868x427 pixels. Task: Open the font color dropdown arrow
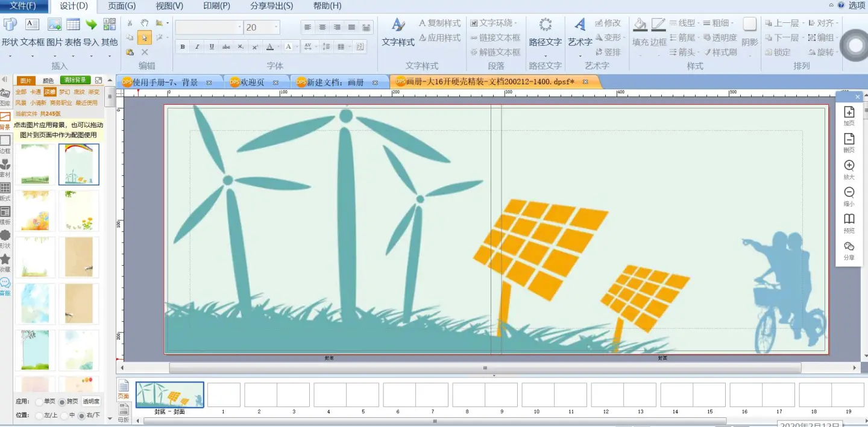tap(279, 47)
